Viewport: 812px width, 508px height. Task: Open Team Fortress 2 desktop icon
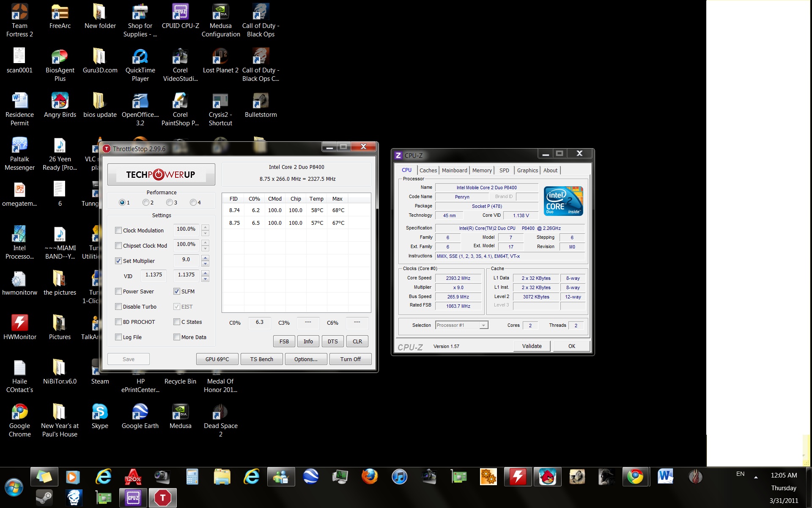pos(19,20)
